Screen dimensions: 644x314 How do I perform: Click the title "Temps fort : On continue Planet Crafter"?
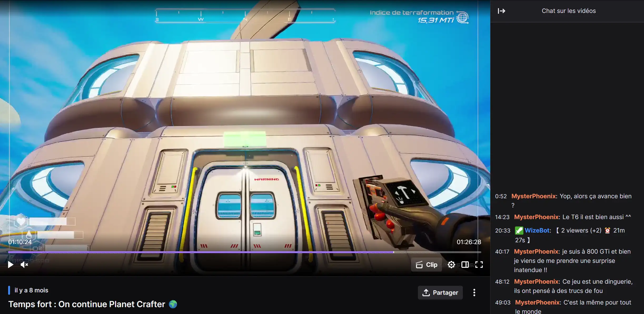87,304
